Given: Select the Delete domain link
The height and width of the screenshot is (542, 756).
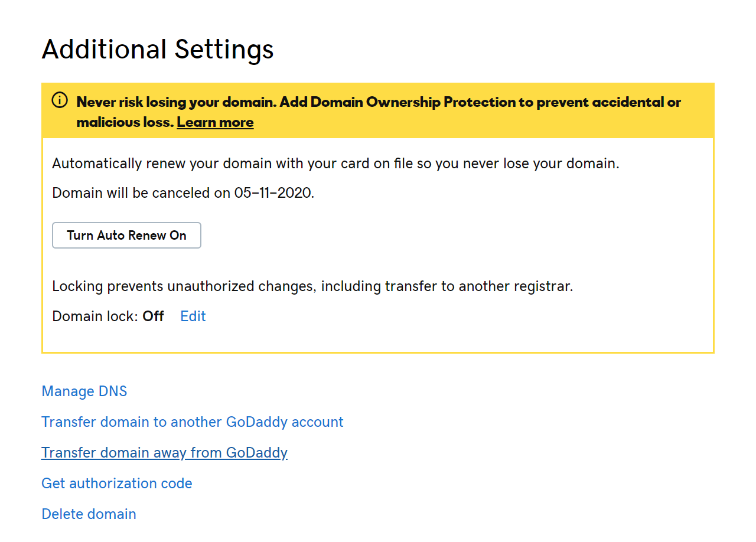Looking at the screenshot, I should (x=89, y=514).
